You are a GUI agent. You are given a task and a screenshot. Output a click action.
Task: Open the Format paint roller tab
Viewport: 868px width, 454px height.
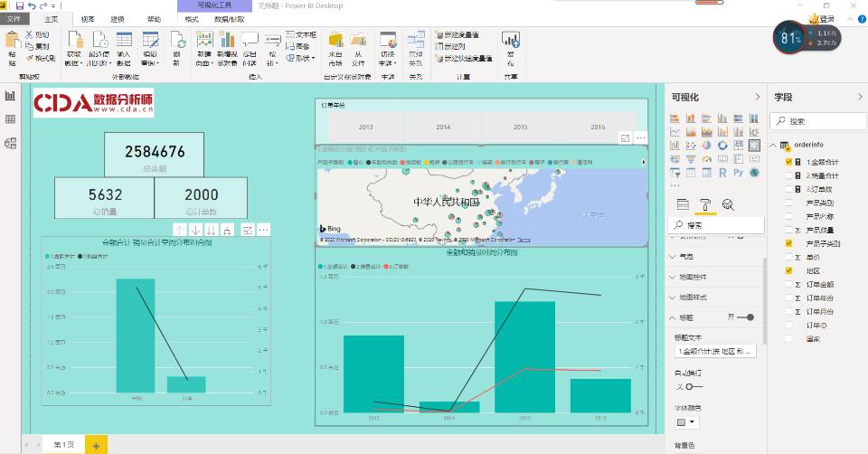705,205
